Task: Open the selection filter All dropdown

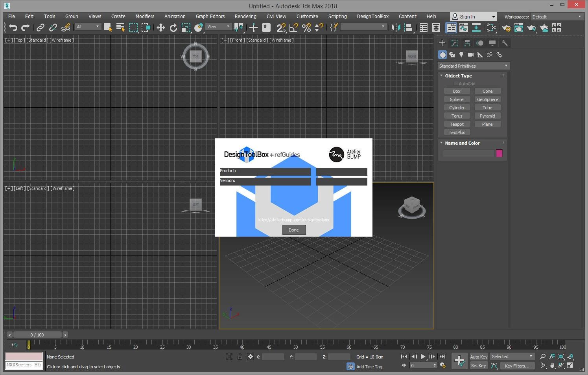Action: tap(88, 27)
